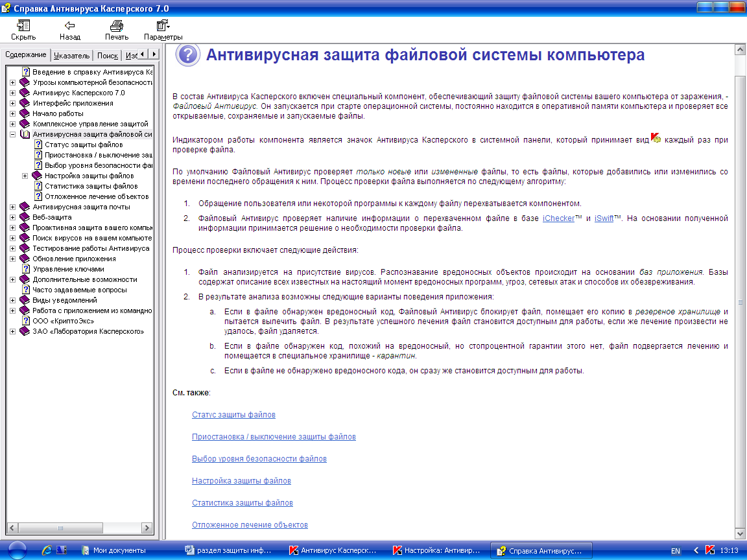
Task: Collapse the Антивирусная защита файловой системы node
Action: pyautogui.click(x=13, y=134)
